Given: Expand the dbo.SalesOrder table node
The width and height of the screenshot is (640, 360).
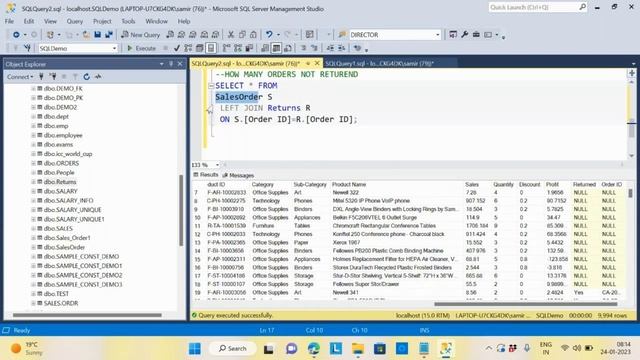Looking at the screenshot, I should tap(33, 247).
